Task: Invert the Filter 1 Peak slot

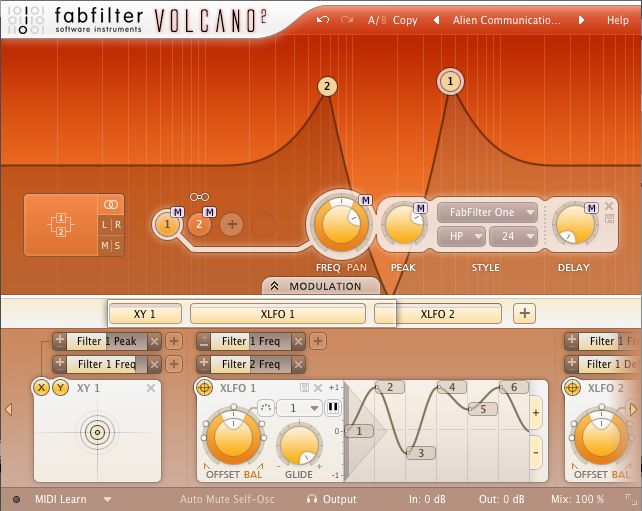Action: [x=60, y=341]
